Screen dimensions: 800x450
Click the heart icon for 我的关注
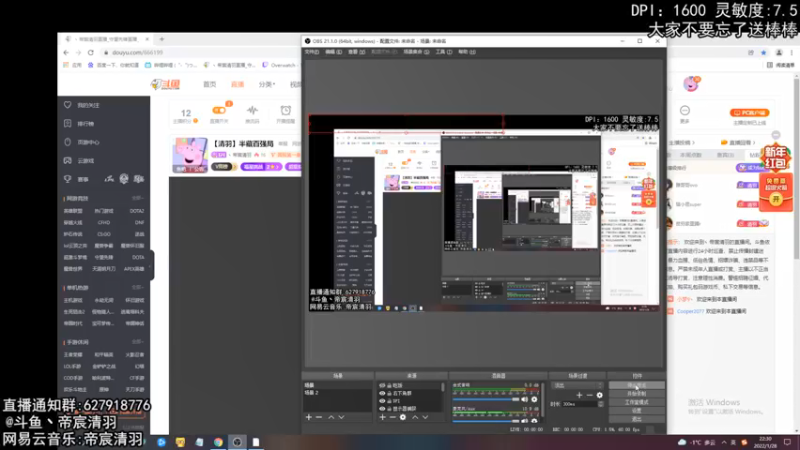click(67, 105)
